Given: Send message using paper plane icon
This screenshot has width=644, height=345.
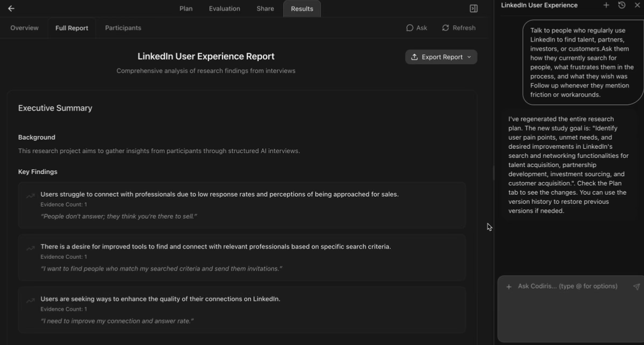Looking at the screenshot, I should 636,287.
